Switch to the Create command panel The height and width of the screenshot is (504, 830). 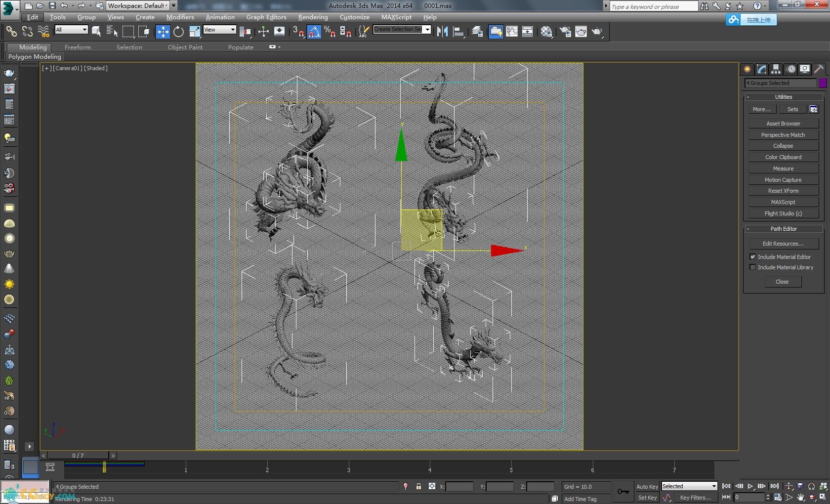[x=747, y=69]
